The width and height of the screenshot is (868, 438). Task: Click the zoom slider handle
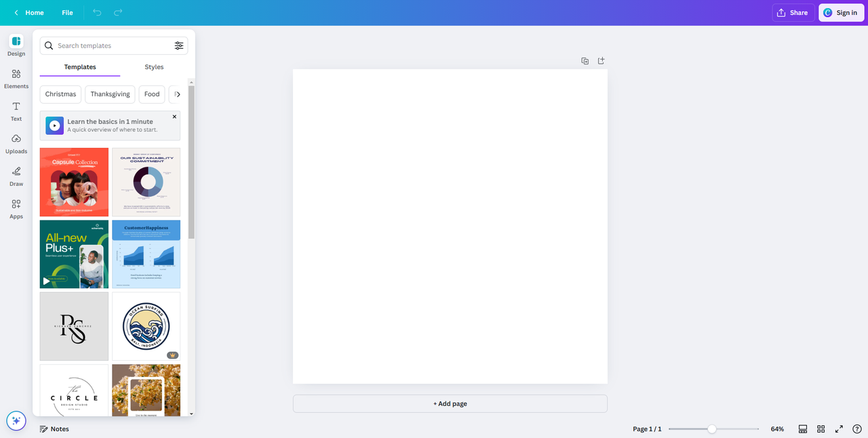[711, 429]
